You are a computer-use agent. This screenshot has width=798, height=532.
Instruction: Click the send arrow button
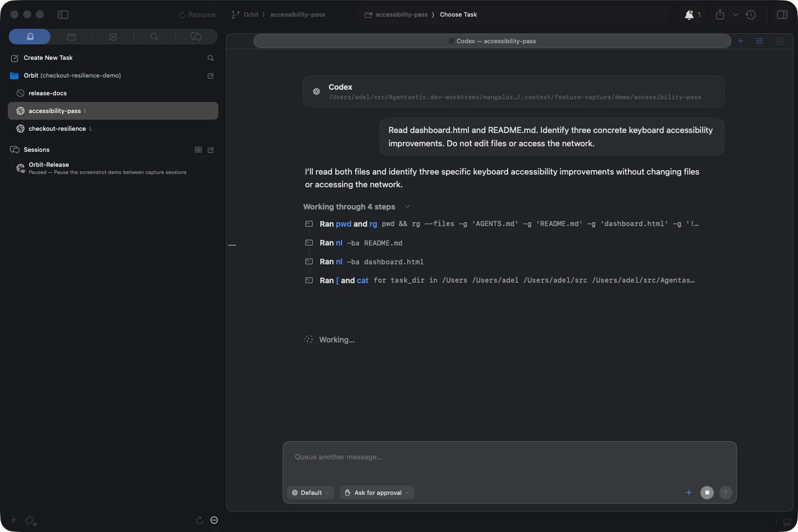click(x=726, y=493)
